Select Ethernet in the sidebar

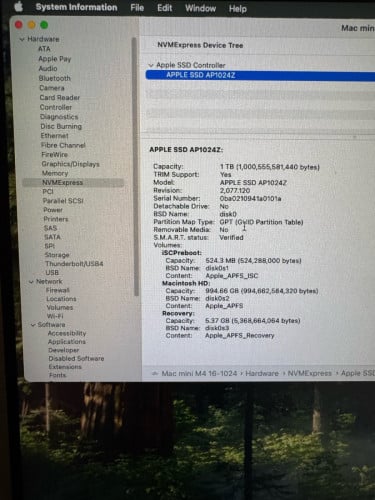pyautogui.click(x=55, y=136)
